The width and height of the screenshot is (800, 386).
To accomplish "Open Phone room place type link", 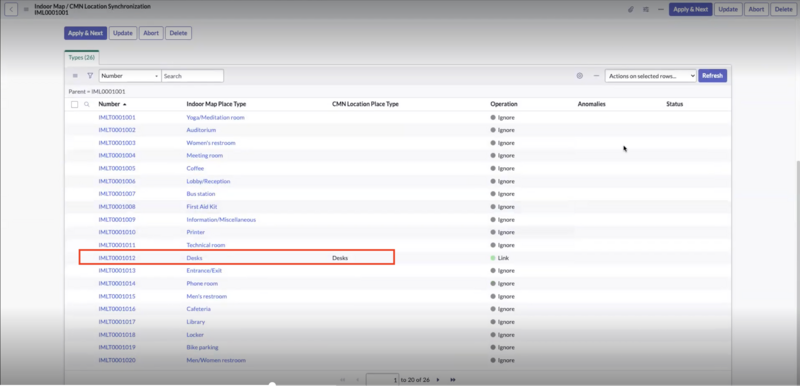I will (x=202, y=284).
